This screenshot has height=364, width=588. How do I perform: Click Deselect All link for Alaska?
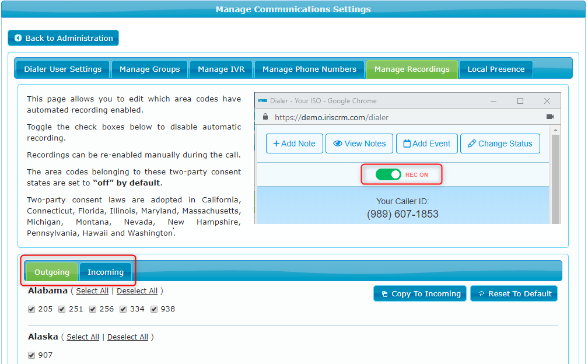coord(128,337)
